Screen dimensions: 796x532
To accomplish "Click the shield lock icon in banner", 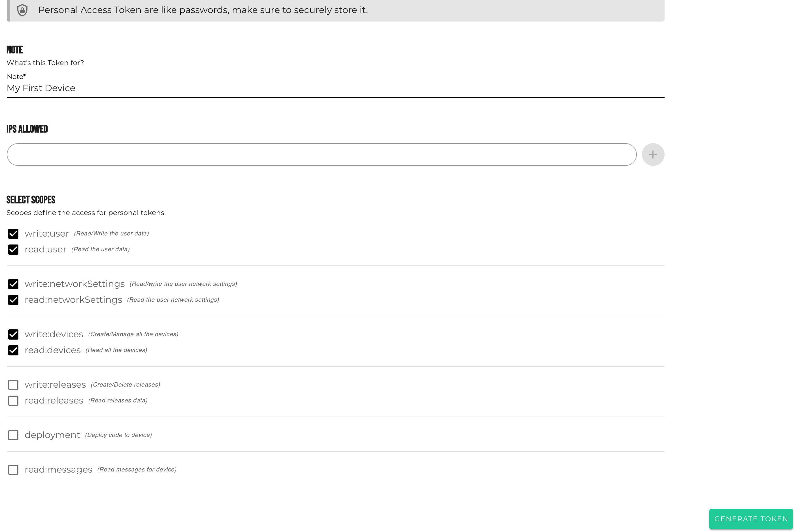I will tap(22, 10).
